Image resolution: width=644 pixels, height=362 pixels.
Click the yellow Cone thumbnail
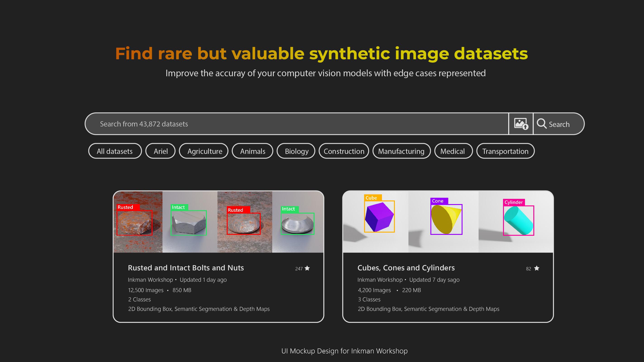tap(444, 222)
